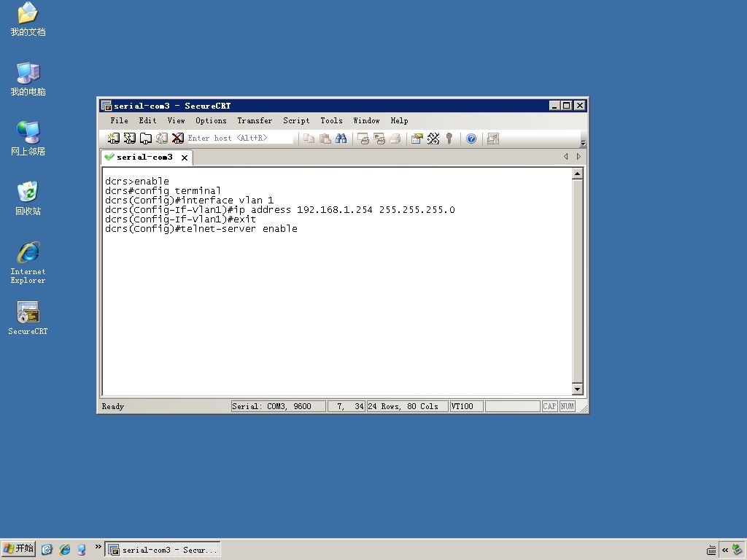747x560 pixels.
Task: Click the Connect in Tab icon
Action: click(x=145, y=138)
